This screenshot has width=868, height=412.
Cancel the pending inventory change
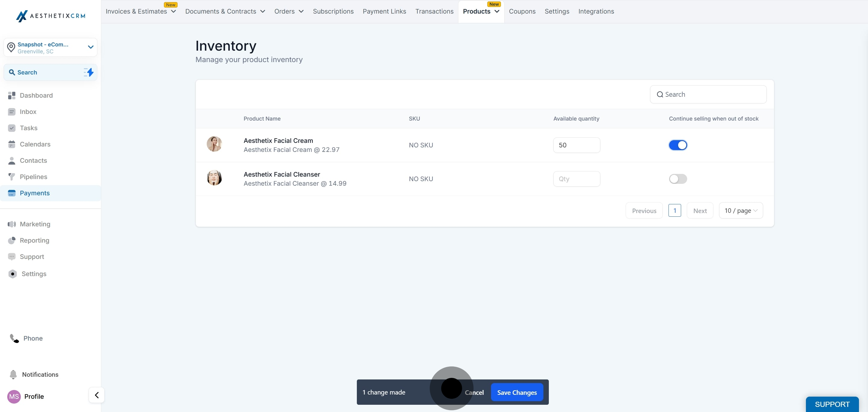474,392
